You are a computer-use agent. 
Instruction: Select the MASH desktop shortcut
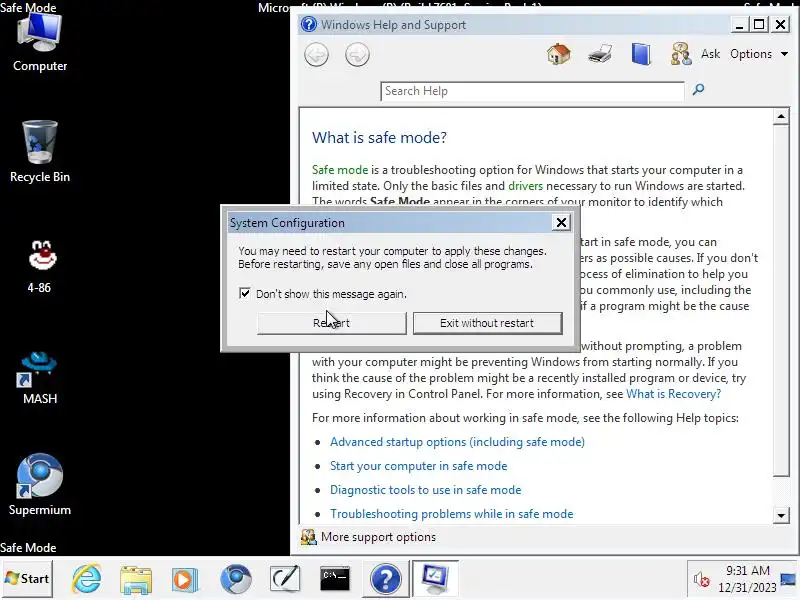pos(40,378)
